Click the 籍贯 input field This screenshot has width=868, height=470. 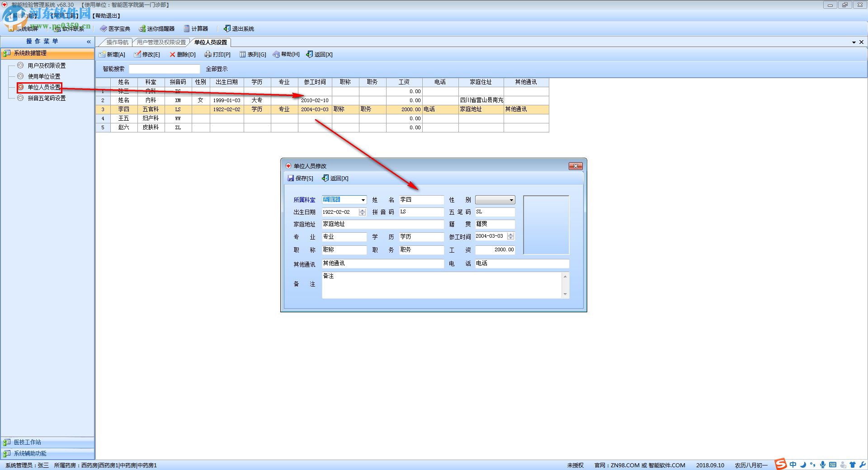tap(495, 224)
